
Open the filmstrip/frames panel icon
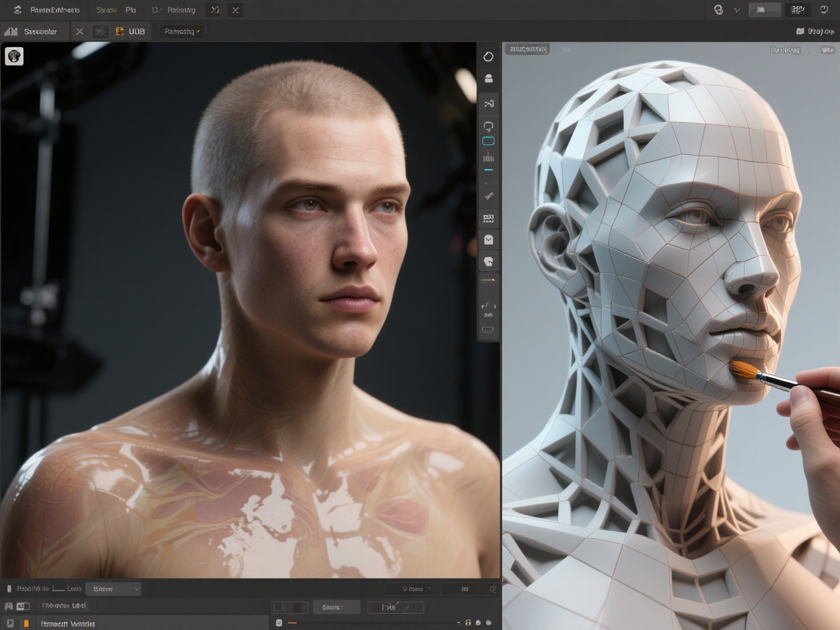pos(488,219)
